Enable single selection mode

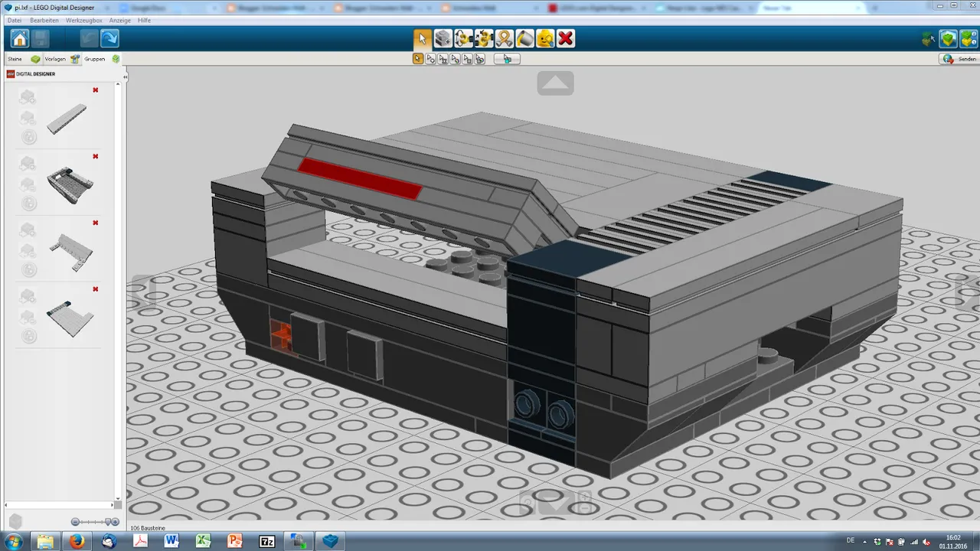[418, 59]
